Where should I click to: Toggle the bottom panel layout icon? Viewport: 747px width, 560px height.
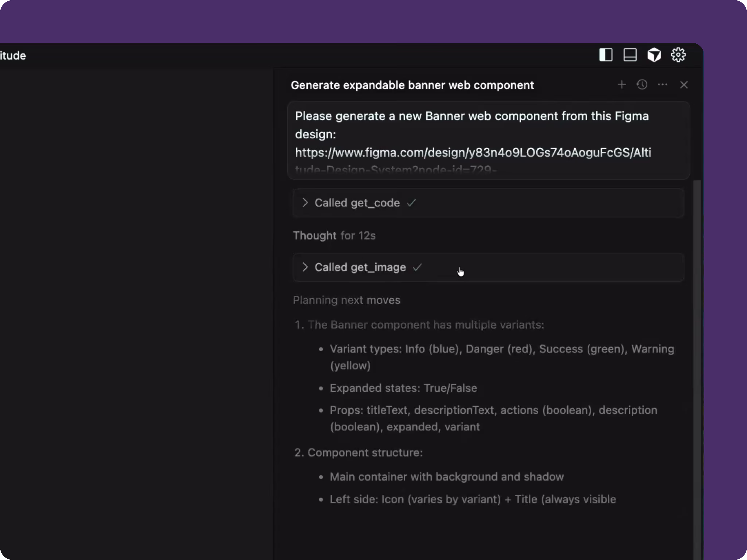click(x=630, y=55)
